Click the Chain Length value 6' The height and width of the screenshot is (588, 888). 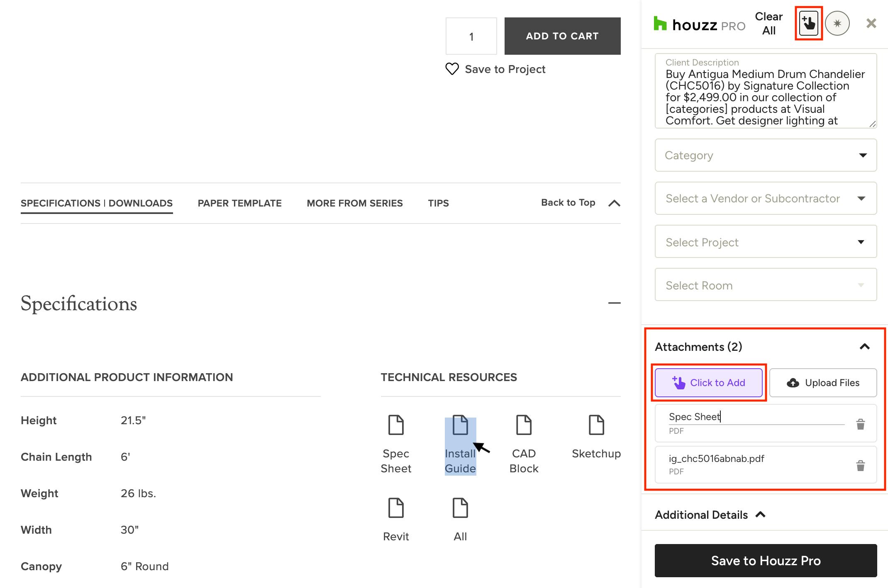125,457
